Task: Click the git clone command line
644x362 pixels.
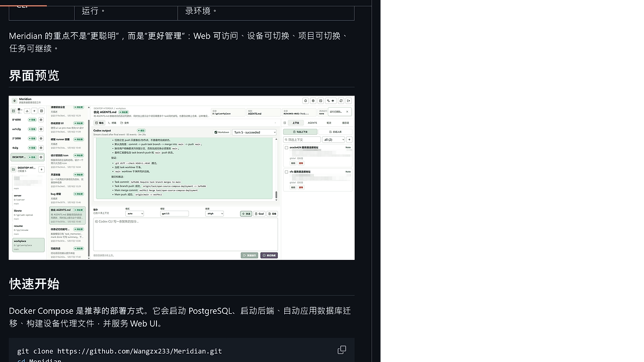Action: [x=120, y=351]
